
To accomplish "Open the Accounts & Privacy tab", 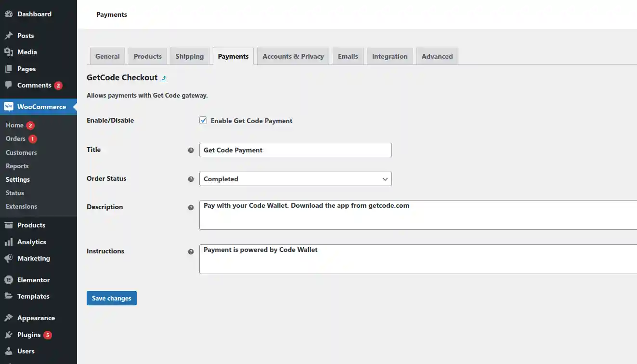I will (x=293, y=56).
